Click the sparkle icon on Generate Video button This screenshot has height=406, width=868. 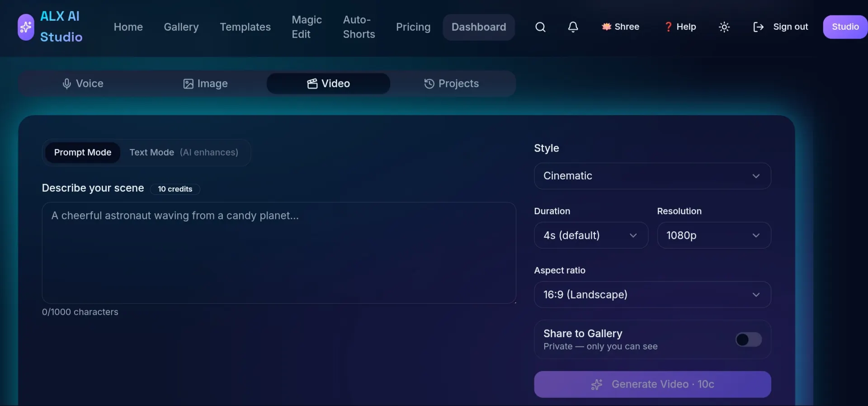point(597,384)
